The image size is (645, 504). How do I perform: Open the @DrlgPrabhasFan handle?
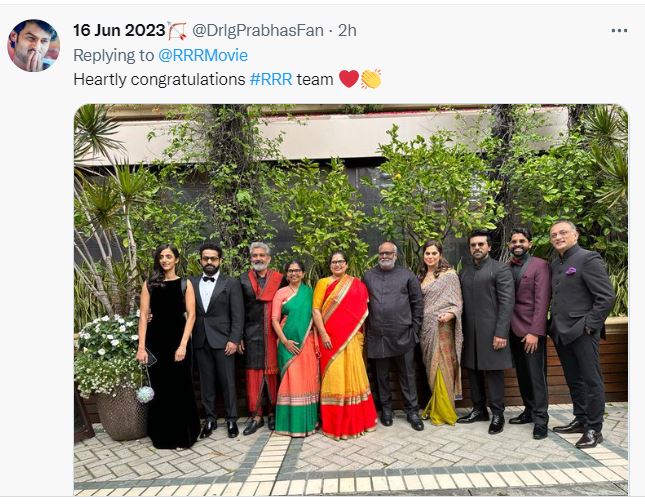click(x=258, y=30)
